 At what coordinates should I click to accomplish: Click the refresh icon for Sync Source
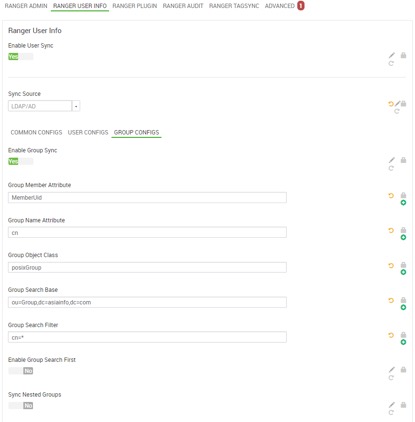pyautogui.click(x=397, y=111)
